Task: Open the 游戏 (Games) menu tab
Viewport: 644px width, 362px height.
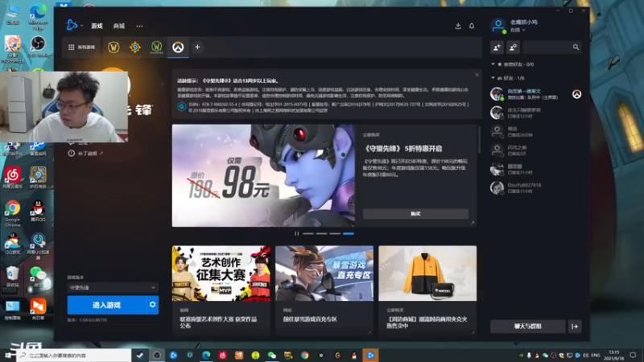Action: click(x=97, y=26)
